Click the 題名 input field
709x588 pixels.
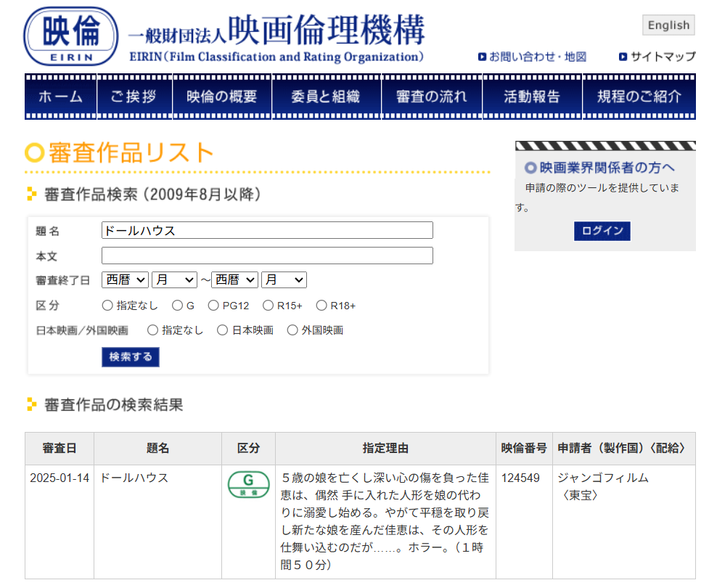267,230
